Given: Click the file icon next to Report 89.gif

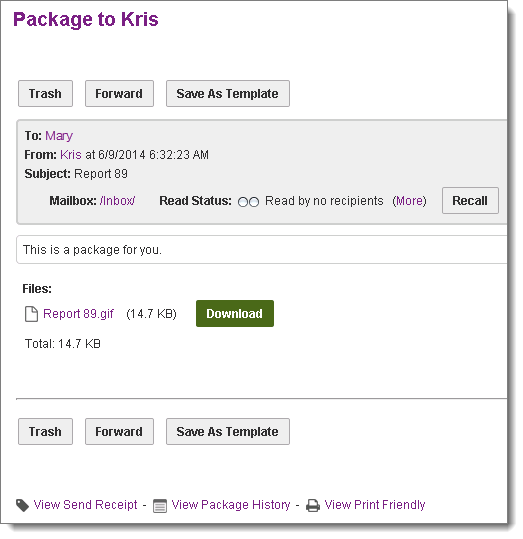Looking at the screenshot, I should (x=31, y=314).
